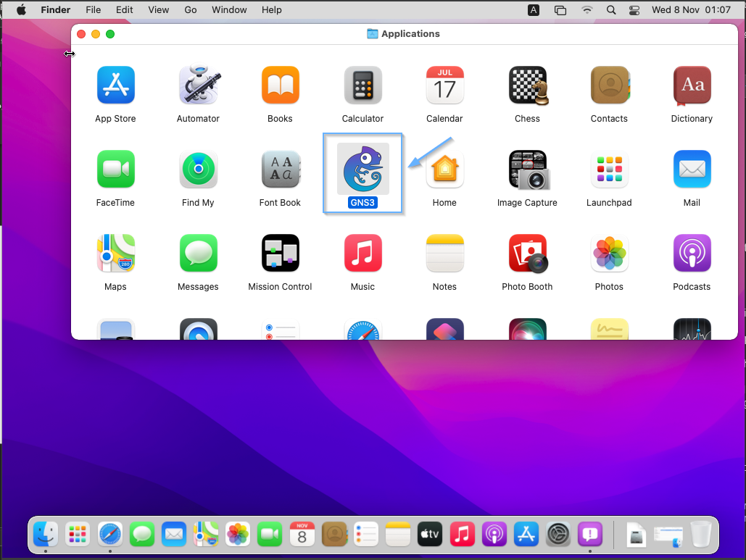The height and width of the screenshot is (560, 746).
Task: Select the Podcasts icon in Applications window
Action: pos(692,254)
